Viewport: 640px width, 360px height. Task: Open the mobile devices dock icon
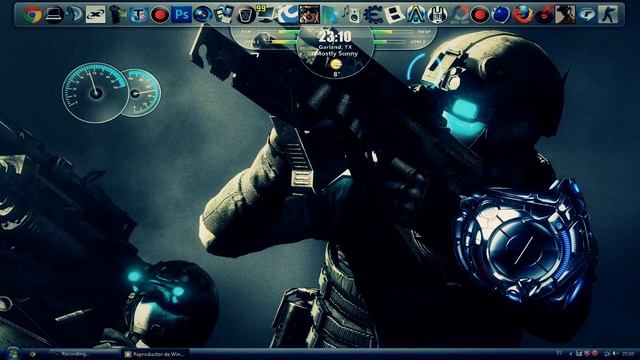click(x=224, y=15)
